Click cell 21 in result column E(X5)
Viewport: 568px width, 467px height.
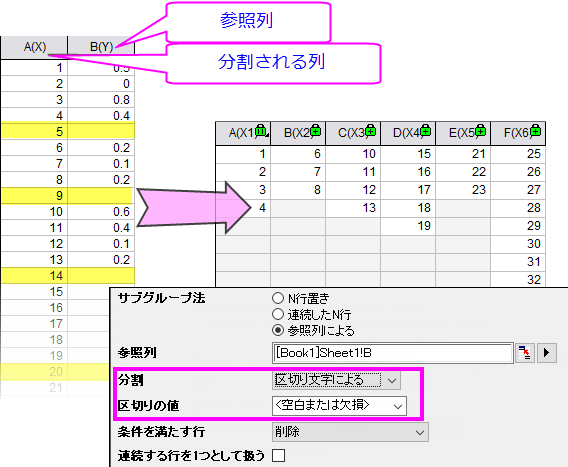coord(463,154)
